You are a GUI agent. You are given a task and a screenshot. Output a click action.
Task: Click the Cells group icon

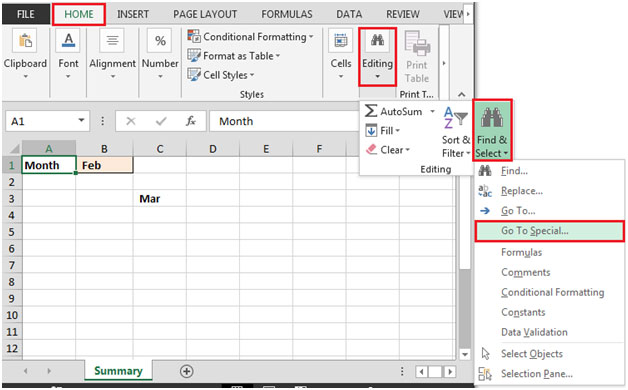pyautogui.click(x=341, y=40)
